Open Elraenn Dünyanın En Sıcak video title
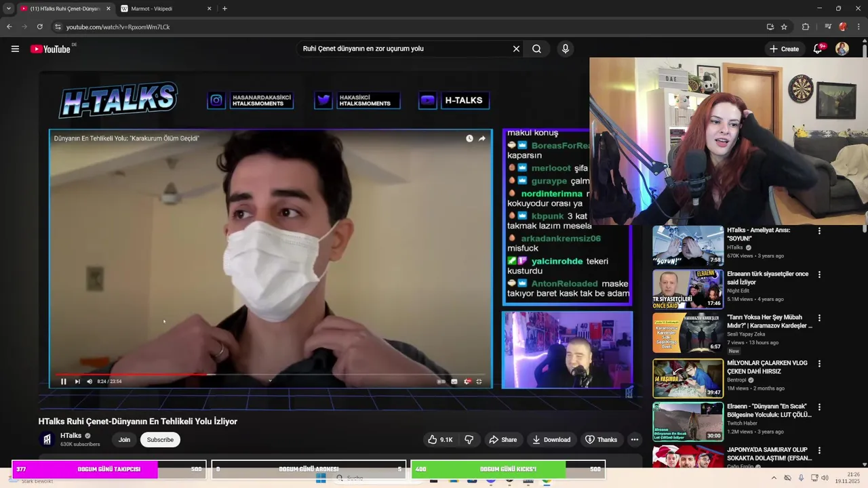The width and height of the screenshot is (868, 488). click(x=769, y=410)
